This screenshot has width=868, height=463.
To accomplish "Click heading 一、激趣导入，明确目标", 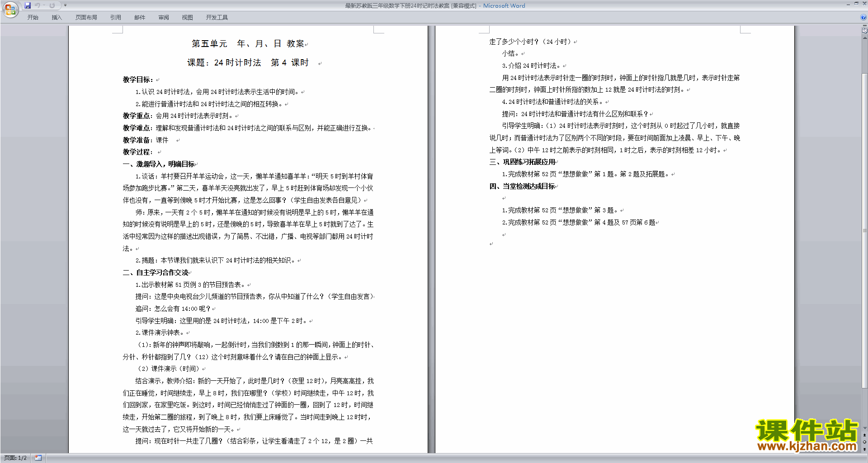I will tap(159, 164).
